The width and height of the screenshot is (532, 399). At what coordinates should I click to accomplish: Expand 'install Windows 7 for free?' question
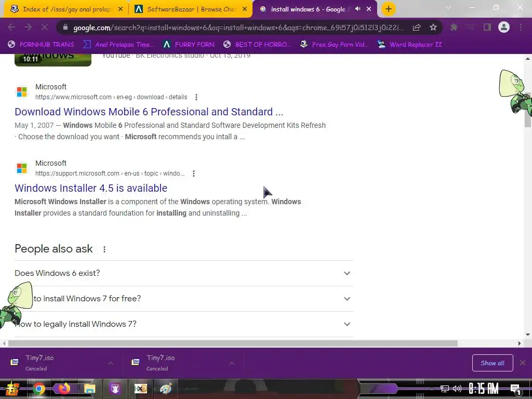pyautogui.click(x=184, y=299)
